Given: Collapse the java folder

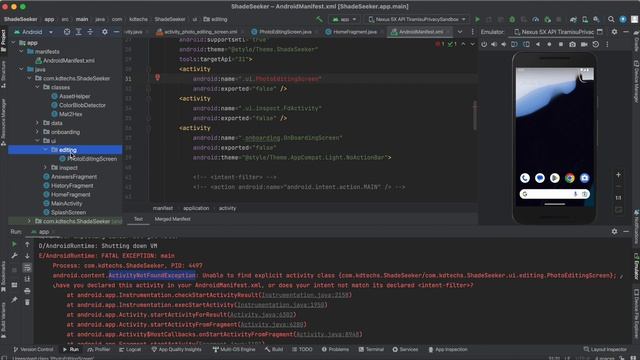Looking at the screenshot, I should (x=21, y=69).
